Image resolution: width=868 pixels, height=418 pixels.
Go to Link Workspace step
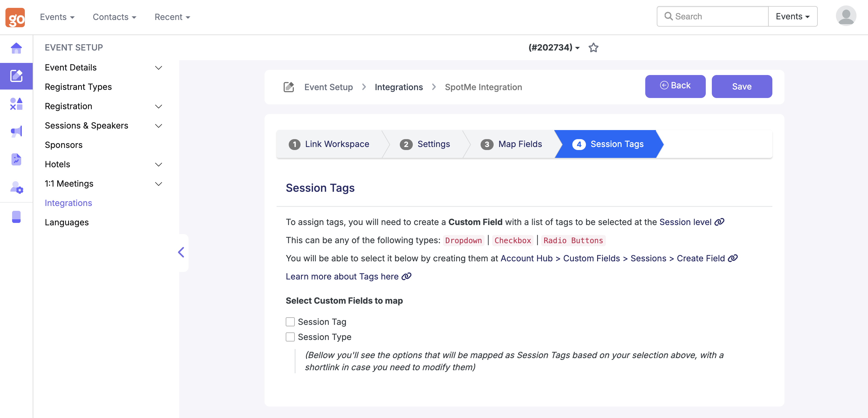329,144
